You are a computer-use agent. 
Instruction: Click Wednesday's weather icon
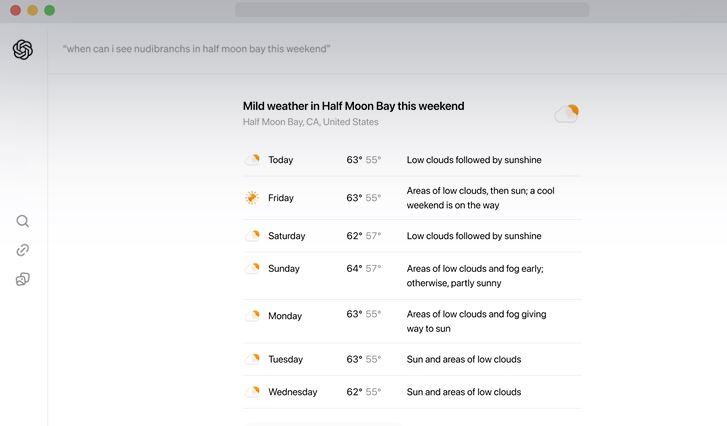252,392
